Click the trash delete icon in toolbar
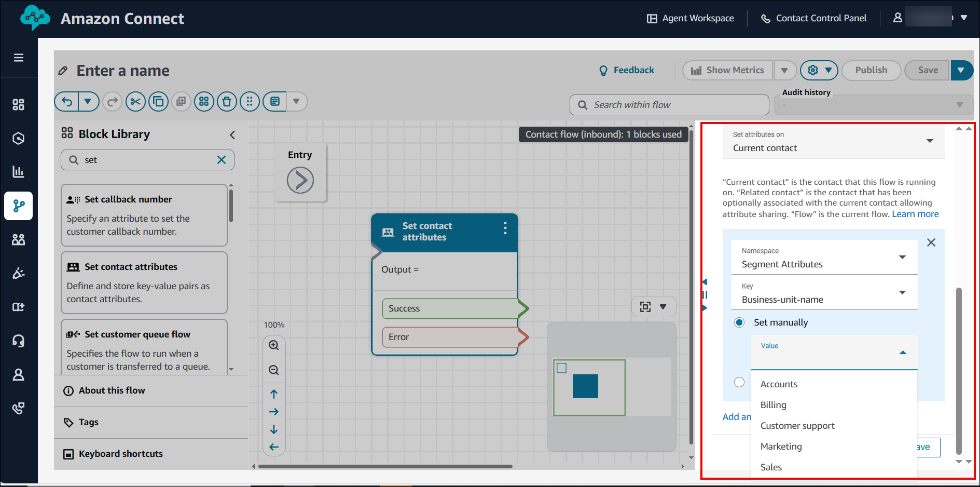The width and height of the screenshot is (980, 487). point(227,102)
